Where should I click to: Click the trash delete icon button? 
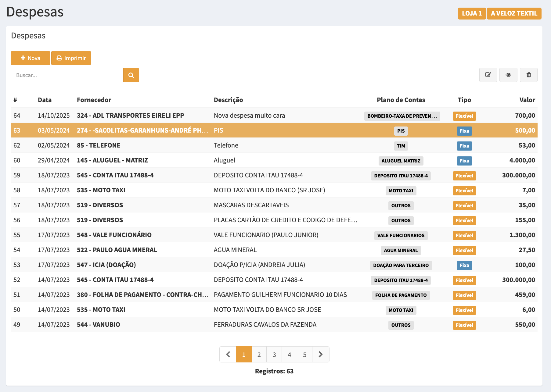tap(528, 75)
